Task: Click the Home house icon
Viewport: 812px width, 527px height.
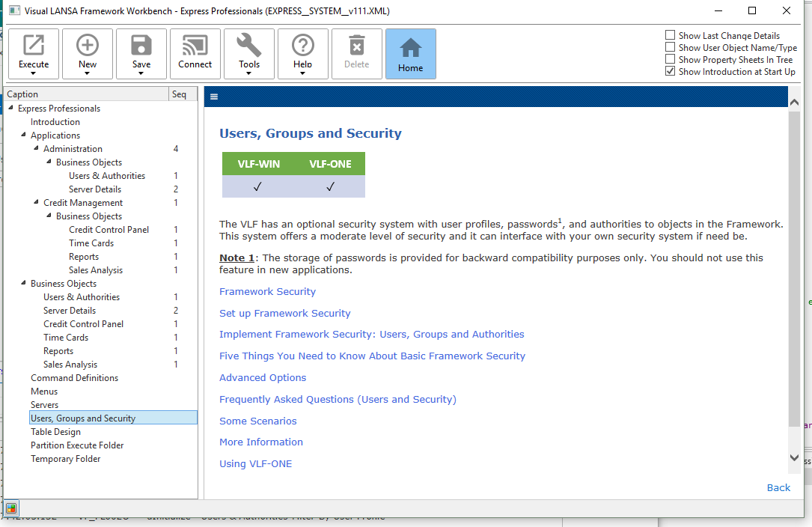Action: [x=411, y=48]
